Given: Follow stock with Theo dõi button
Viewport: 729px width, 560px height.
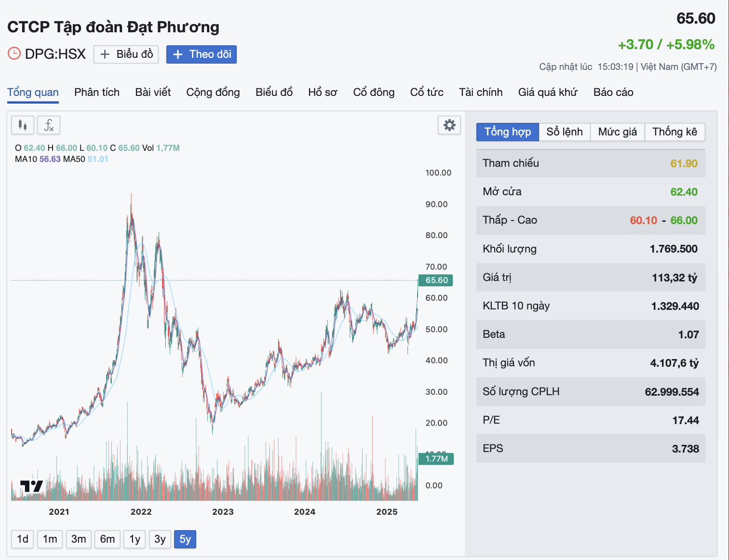Looking at the screenshot, I should 202,54.
